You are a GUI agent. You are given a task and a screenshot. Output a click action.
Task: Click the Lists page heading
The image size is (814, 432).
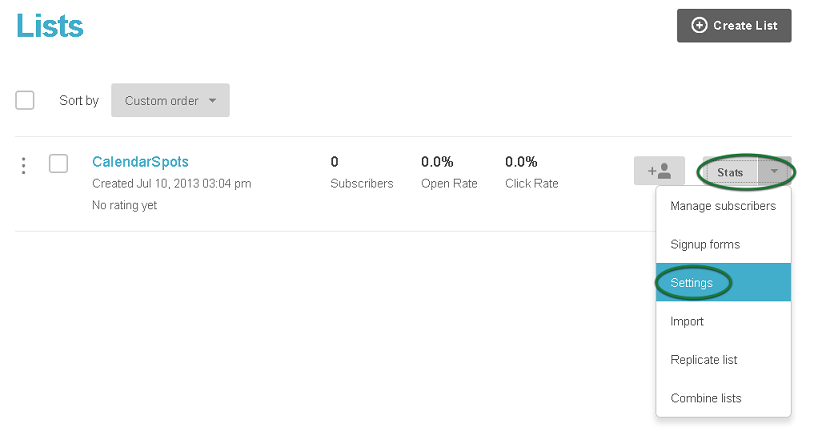(50, 26)
